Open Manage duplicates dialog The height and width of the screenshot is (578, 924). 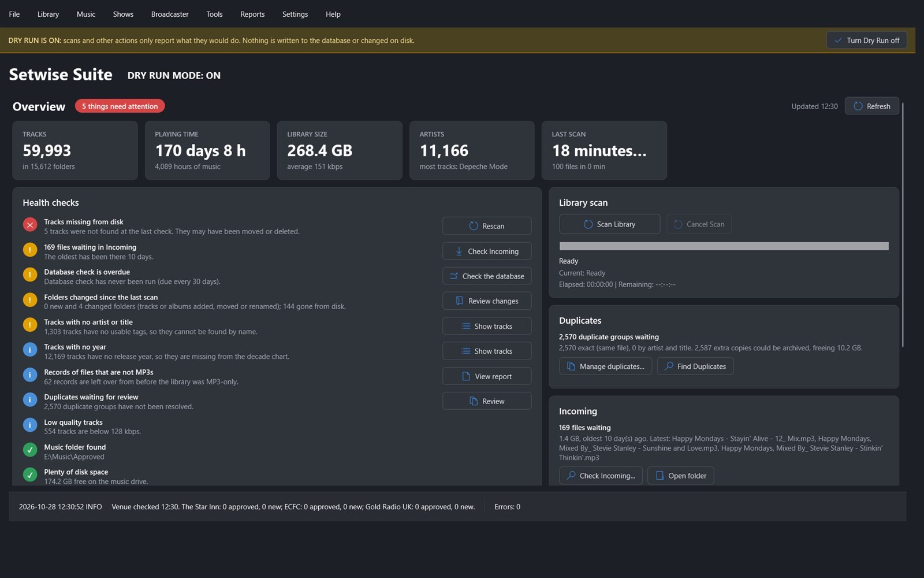605,366
